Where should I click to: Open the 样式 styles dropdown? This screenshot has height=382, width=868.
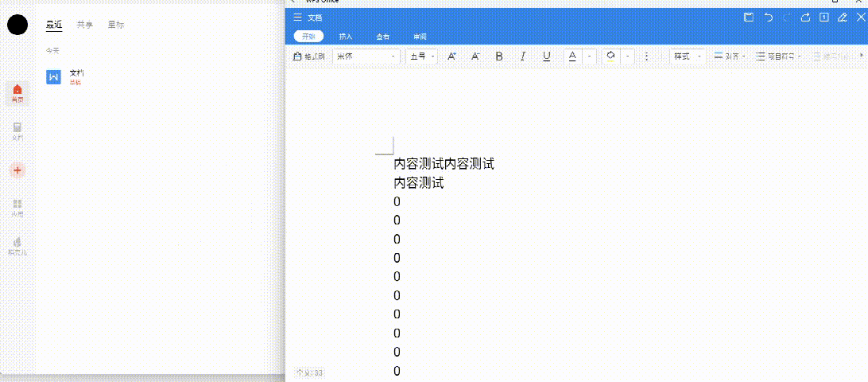click(688, 56)
